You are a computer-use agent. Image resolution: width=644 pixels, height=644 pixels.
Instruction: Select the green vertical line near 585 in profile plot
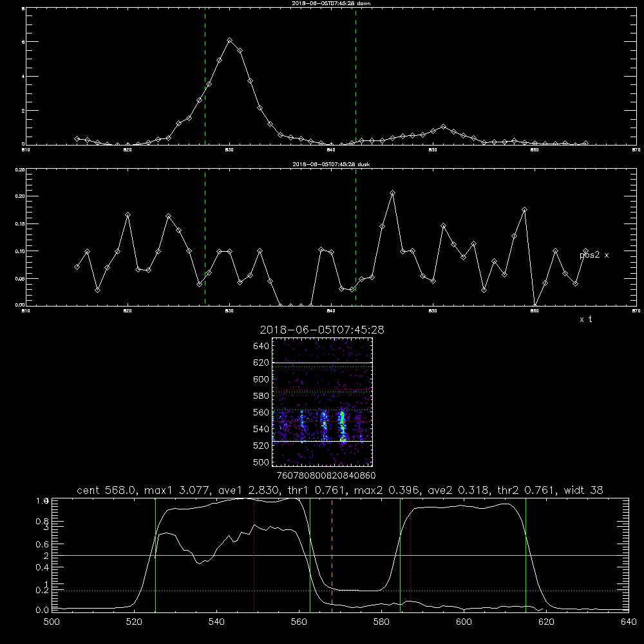tap(400, 554)
